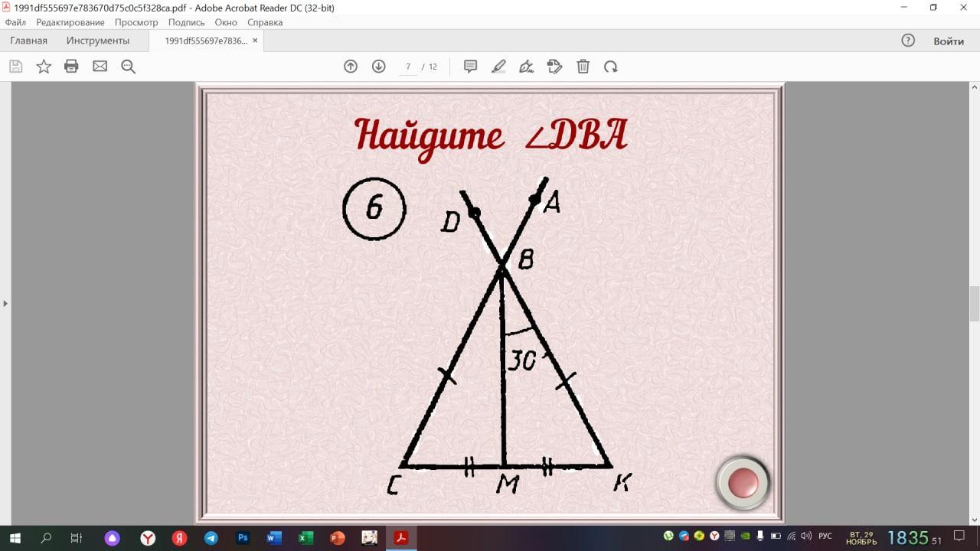Expand the left navigation pane arrow
The image size is (980, 551).
click(5, 304)
